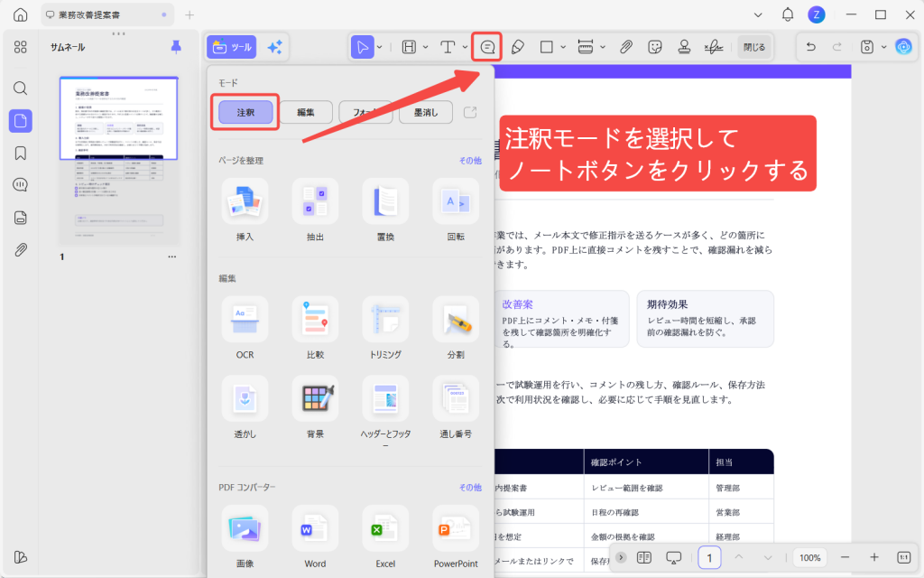The image size is (924, 578).
Task: Convert PDF to Word
Action: [x=315, y=537]
